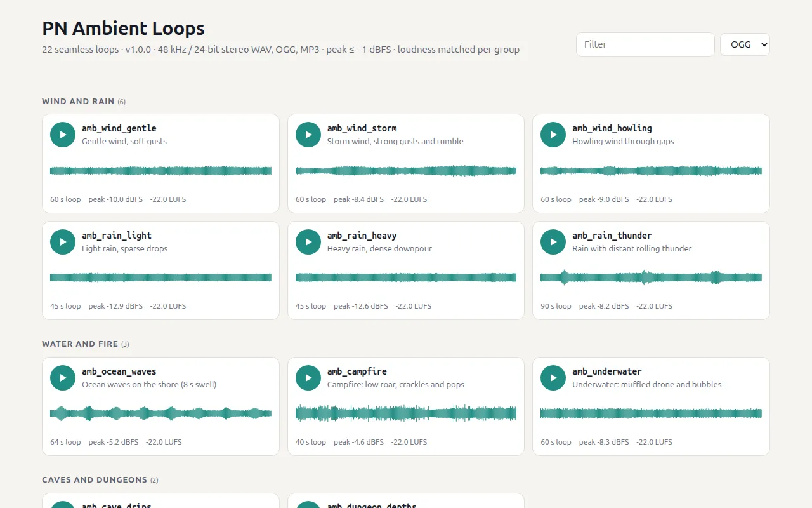Click the amb_campfire waveform
This screenshot has width=812, height=508.
click(406, 413)
